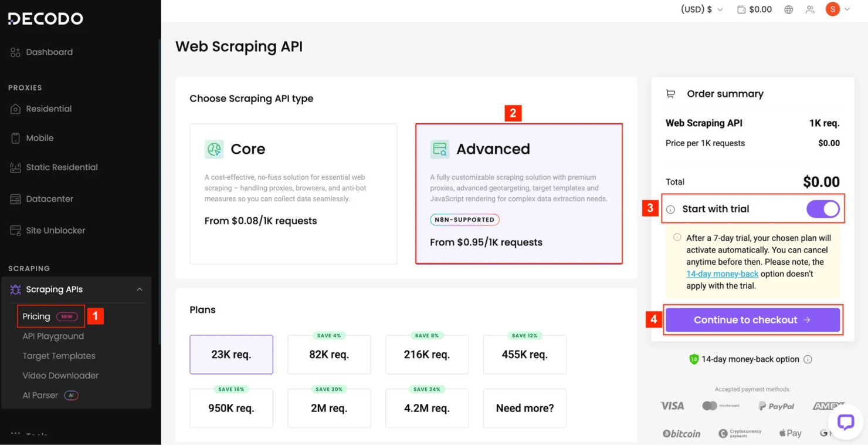Select the Datacenter server icon

coord(15,199)
